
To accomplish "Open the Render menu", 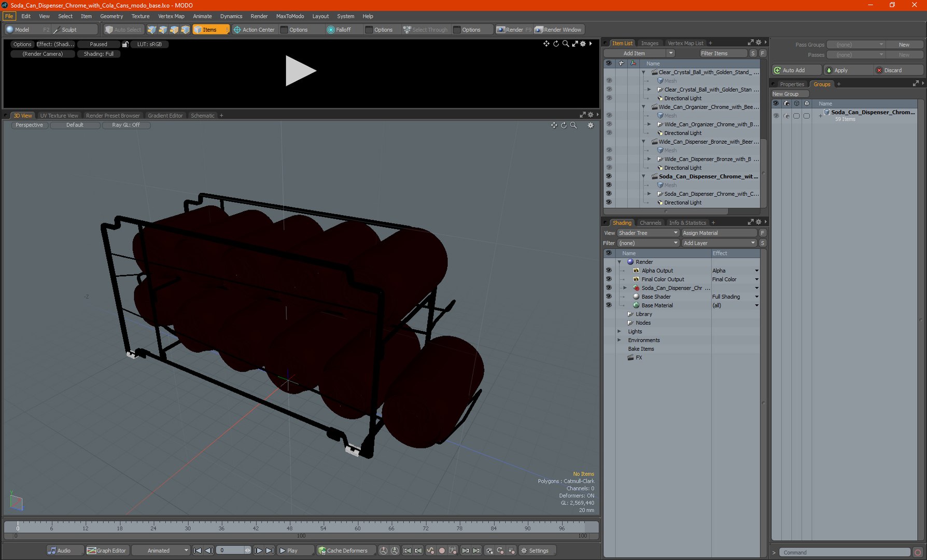I will coord(259,16).
